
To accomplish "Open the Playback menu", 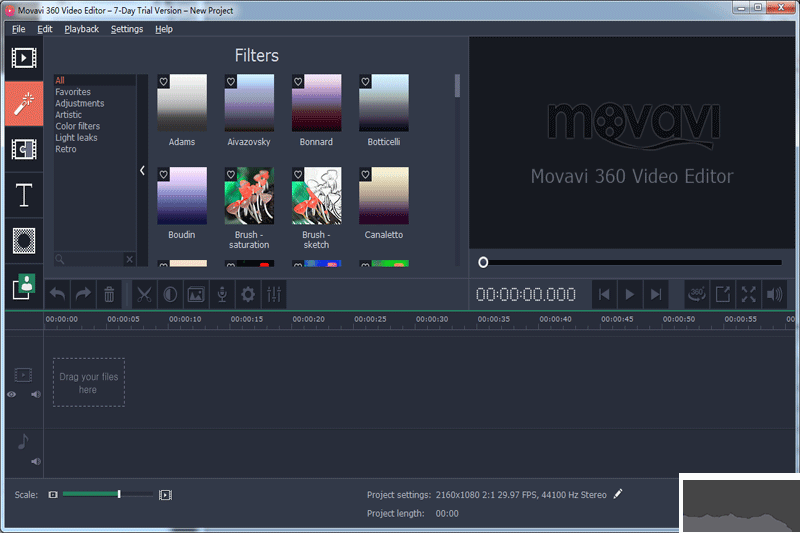I will pos(82,29).
